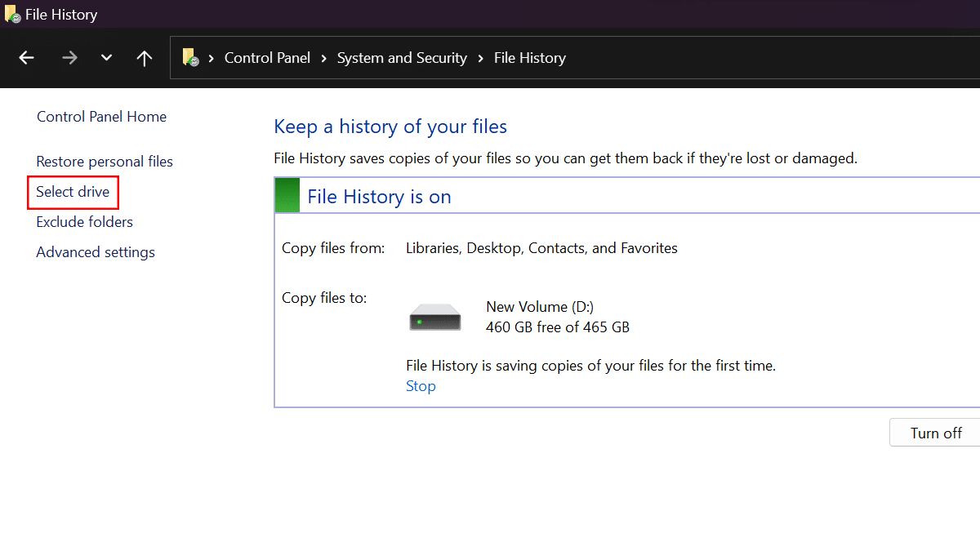Click the Up arrow to parent folder

click(145, 58)
